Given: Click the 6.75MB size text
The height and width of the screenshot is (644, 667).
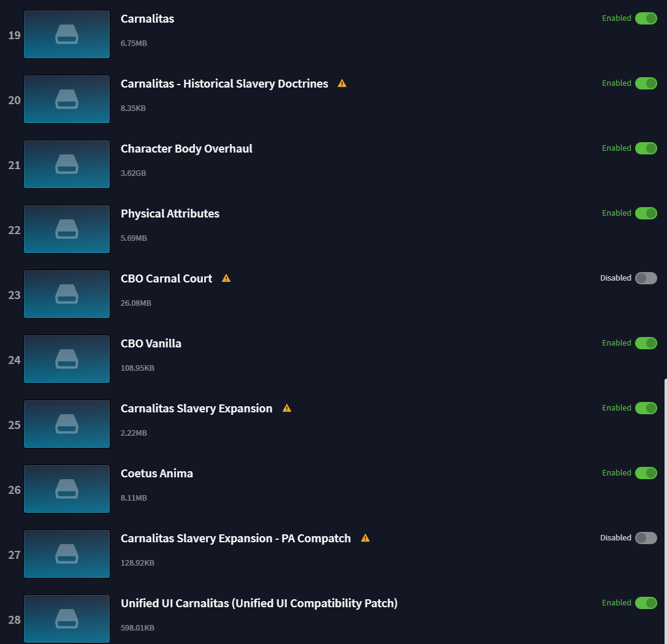Looking at the screenshot, I should (134, 44).
